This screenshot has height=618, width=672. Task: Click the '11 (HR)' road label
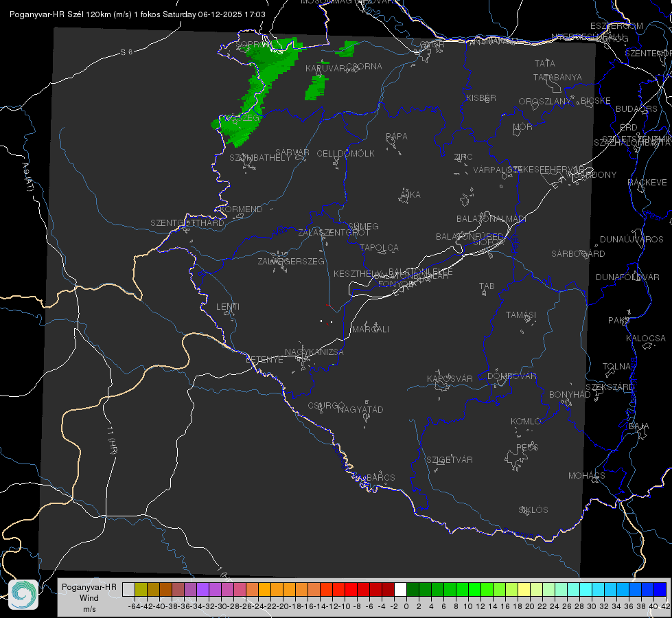click(x=112, y=440)
